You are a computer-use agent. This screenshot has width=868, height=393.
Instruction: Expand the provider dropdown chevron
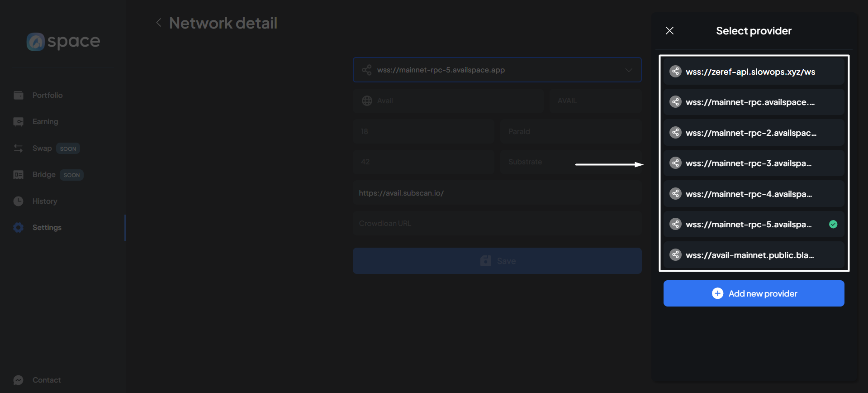tap(628, 70)
